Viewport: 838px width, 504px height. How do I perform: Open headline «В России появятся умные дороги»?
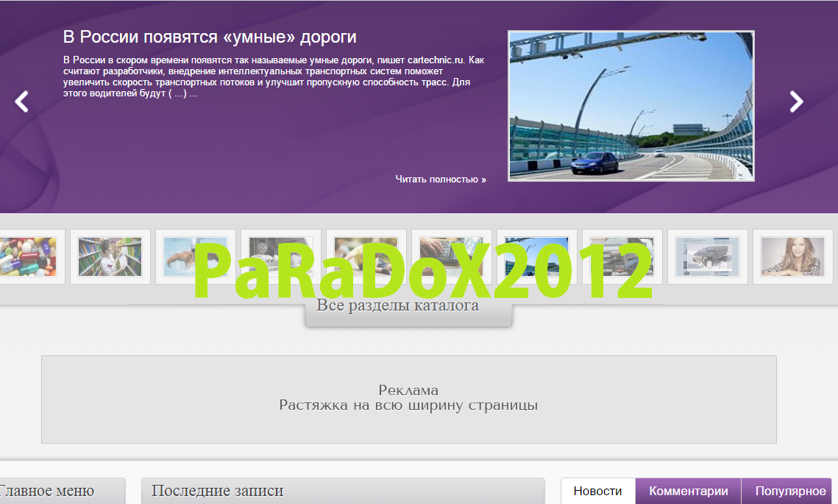click(210, 37)
